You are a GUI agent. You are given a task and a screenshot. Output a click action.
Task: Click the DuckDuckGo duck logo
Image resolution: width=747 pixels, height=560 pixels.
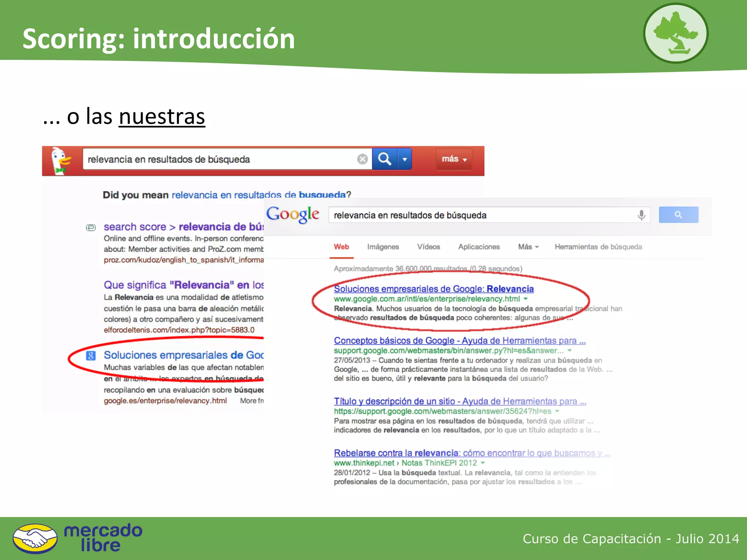tap(61, 161)
